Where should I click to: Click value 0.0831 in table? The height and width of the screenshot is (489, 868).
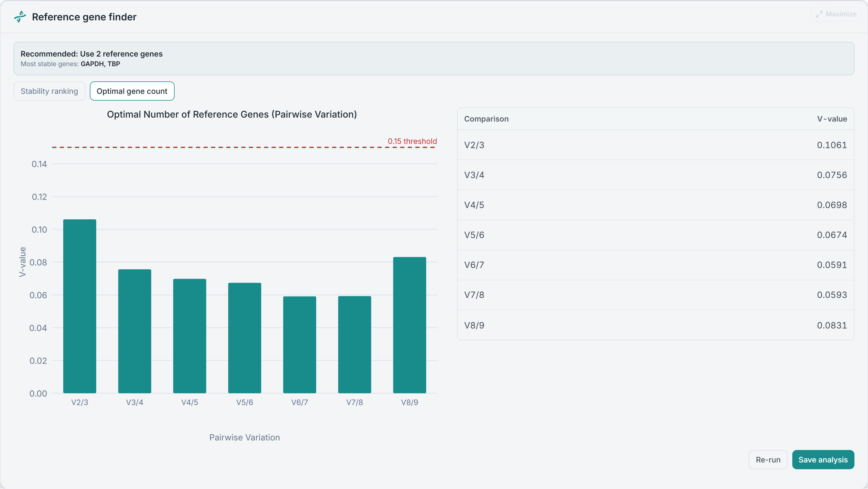coord(832,325)
